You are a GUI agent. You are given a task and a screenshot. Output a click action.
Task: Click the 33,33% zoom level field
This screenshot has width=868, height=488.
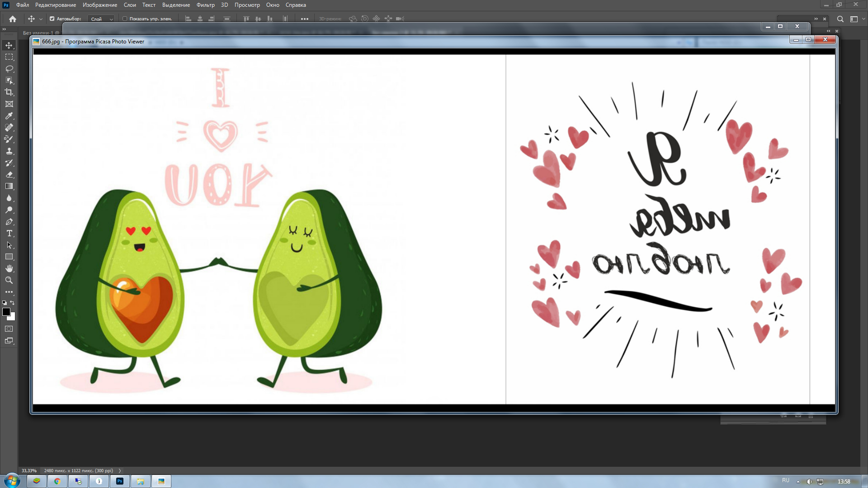[29, 470]
